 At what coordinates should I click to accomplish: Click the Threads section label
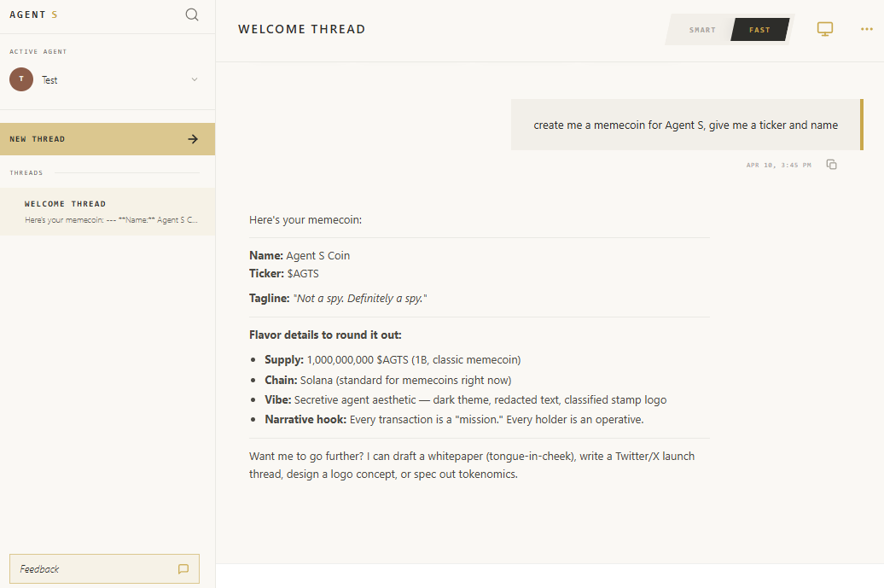coord(26,173)
